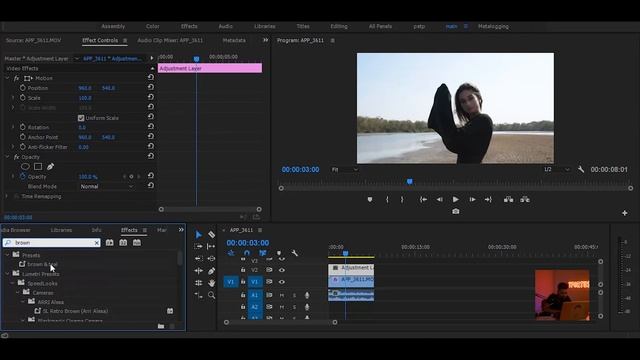Screen dimensions: 640x360
Task: Click the Program monitor scrub playhead
Action: click(410, 182)
